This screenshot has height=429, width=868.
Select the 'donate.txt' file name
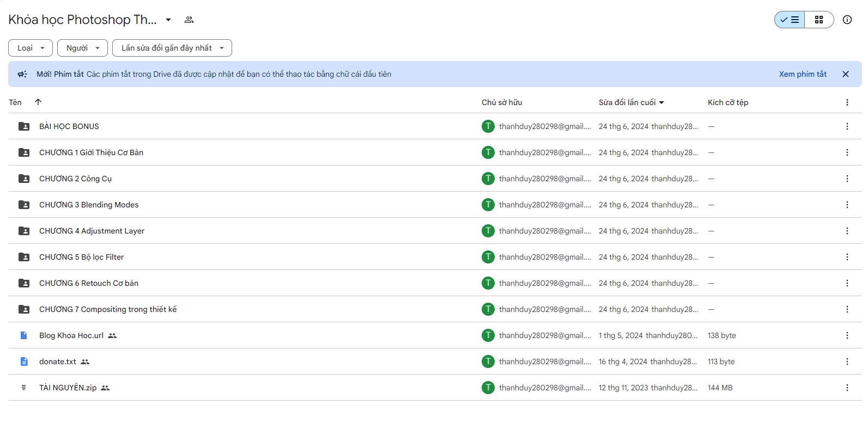(x=58, y=361)
